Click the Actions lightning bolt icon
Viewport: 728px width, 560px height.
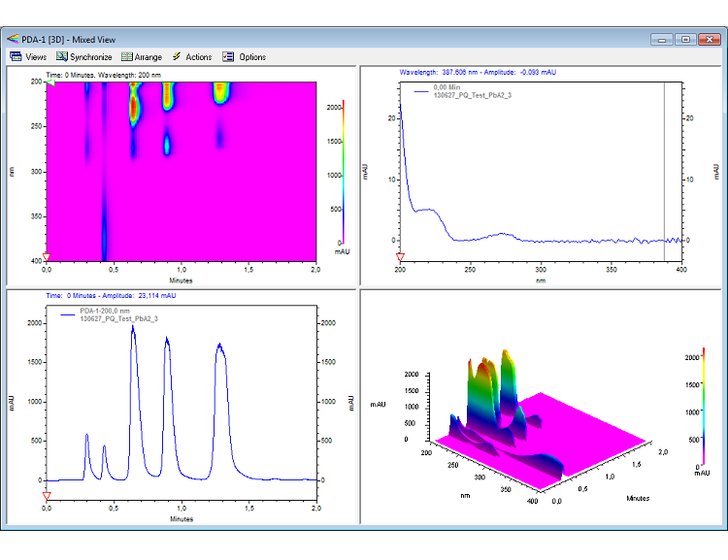pyautogui.click(x=177, y=56)
